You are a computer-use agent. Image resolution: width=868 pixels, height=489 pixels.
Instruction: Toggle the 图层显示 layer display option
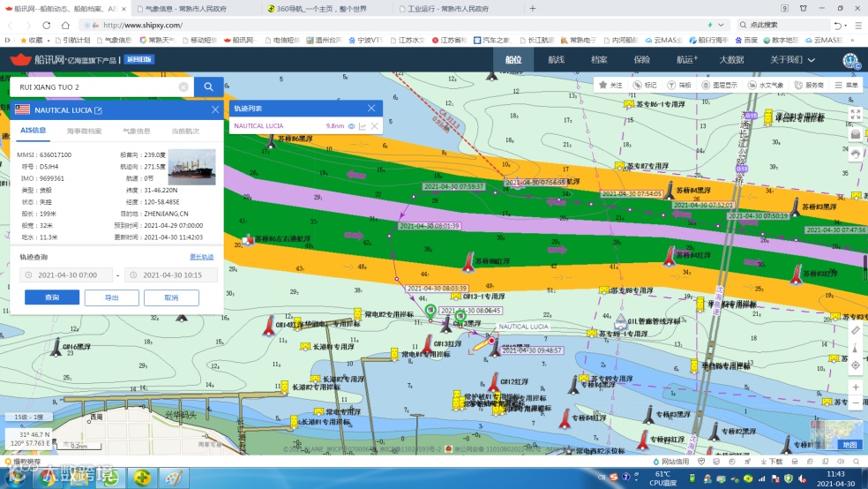click(719, 85)
